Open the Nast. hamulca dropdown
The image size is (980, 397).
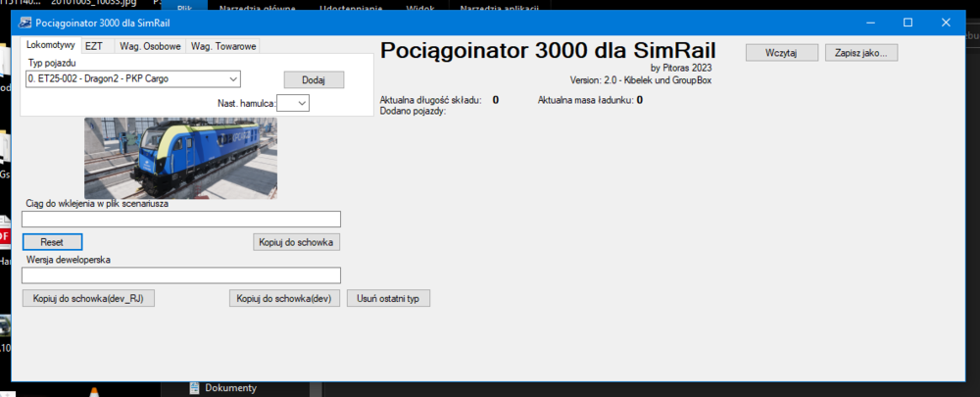[293, 103]
